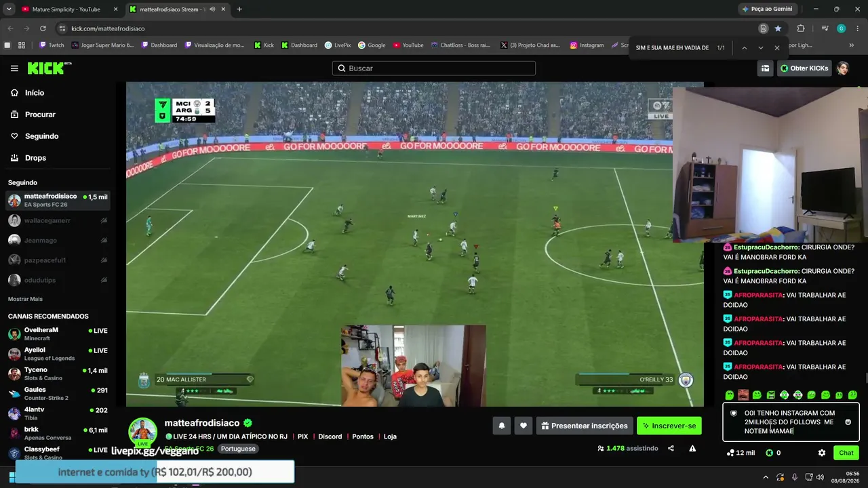Open the Twitch bookmark

[52, 45]
